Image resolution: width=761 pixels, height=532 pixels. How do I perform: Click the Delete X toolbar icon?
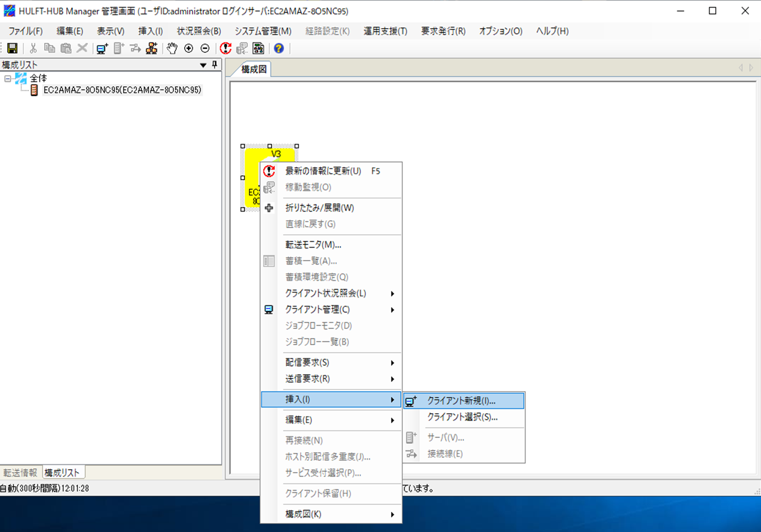82,48
